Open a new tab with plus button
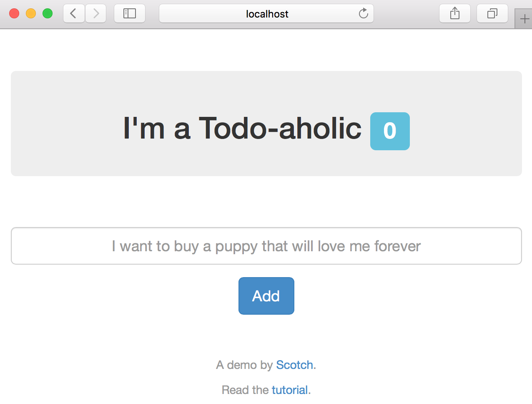 tap(524, 19)
